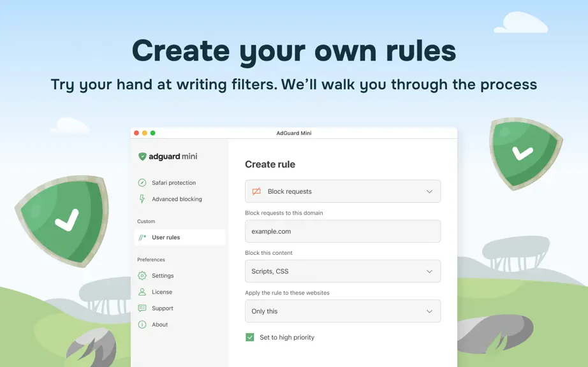Click the License person icon

coord(142,292)
